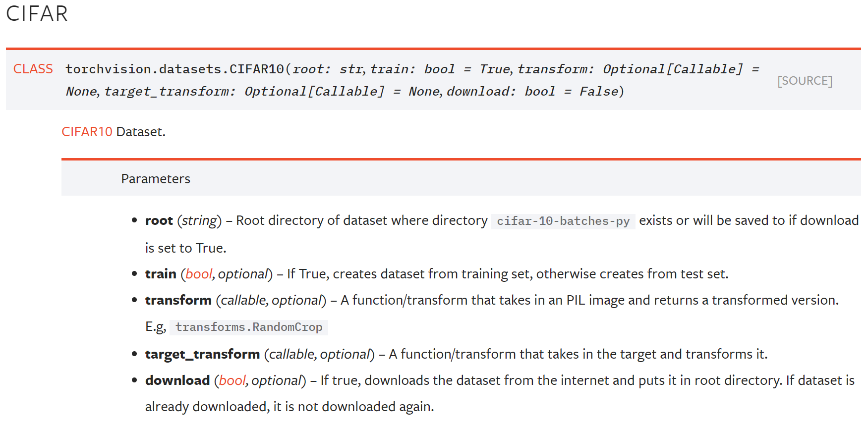
Task: Click the text 'already downloaded, it is not downloaded again.'
Action: tap(289, 407)
